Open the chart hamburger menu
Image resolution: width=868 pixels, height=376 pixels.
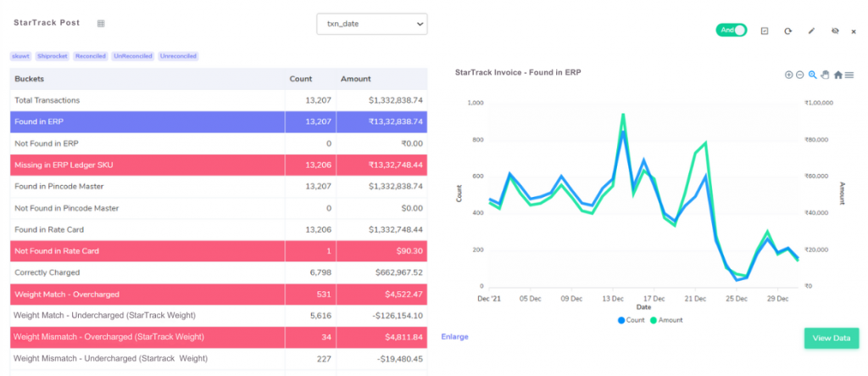tap(849, 75)
